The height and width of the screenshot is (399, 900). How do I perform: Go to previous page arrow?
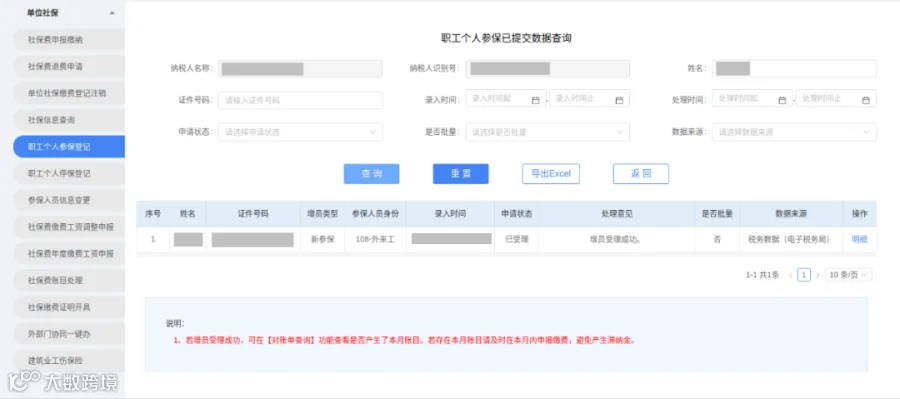(x=790, y=275)
